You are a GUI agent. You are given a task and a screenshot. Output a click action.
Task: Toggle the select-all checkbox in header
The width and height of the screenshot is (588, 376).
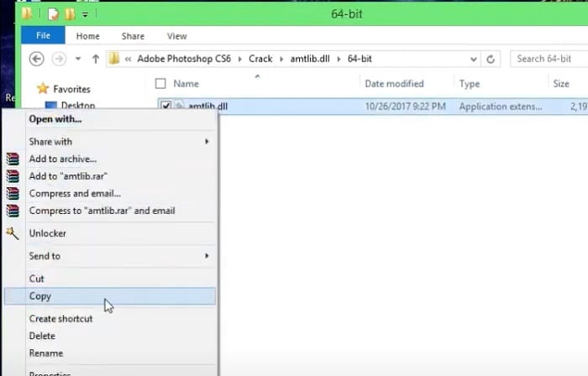160,83
